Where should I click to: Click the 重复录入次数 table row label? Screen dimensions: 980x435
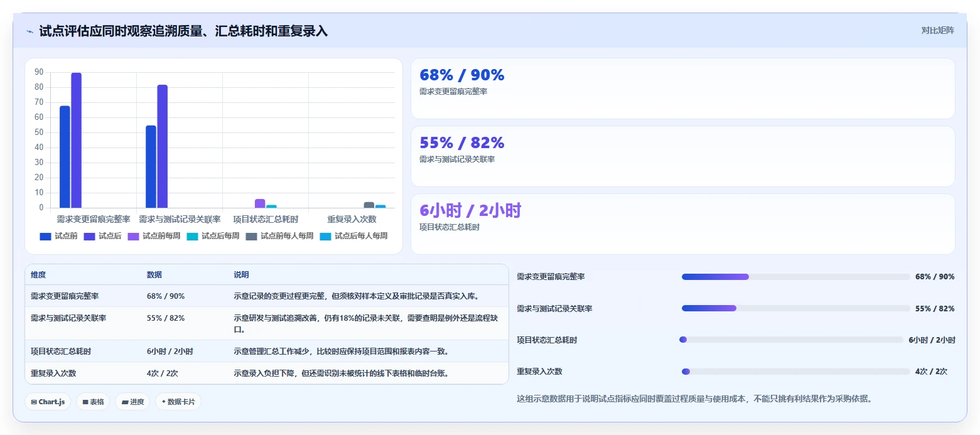point(53,373)
